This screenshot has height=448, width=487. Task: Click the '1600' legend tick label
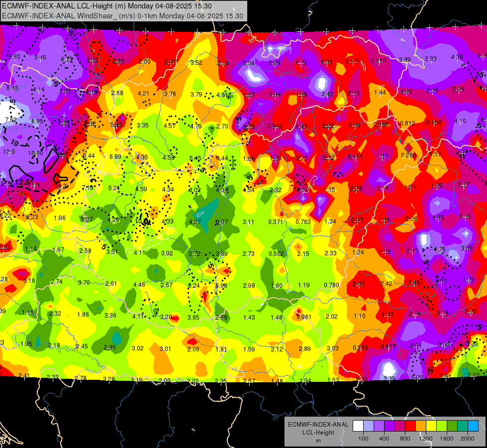447,439
